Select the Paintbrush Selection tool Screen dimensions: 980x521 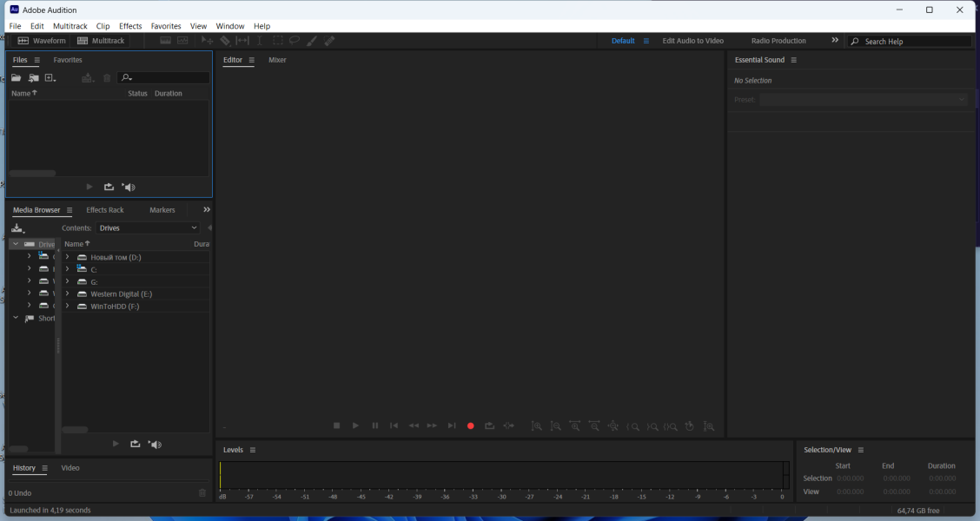311,41
